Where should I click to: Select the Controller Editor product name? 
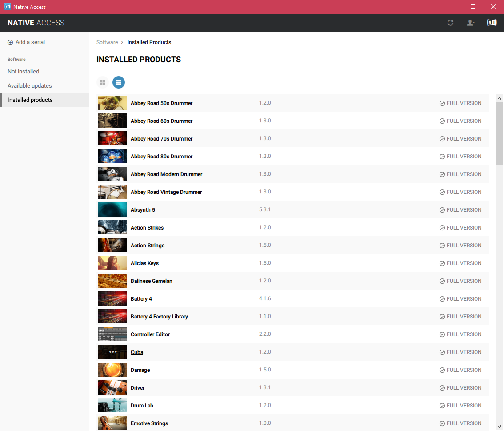pos(150,334)
